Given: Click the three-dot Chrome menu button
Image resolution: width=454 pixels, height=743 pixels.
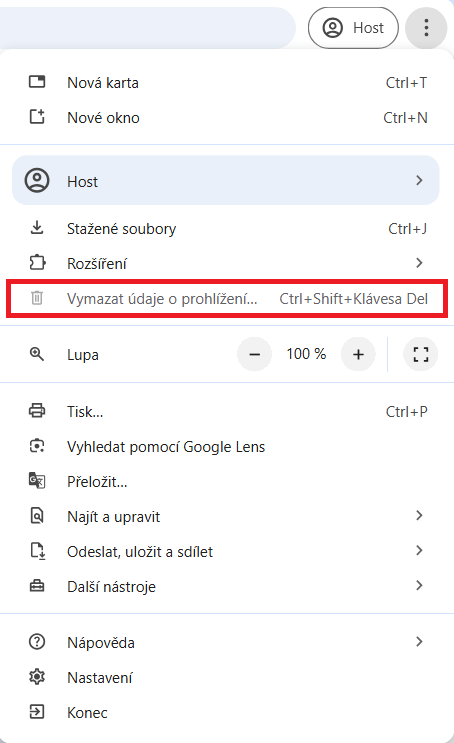Looking at the screenshot, I should coord(426,28).
